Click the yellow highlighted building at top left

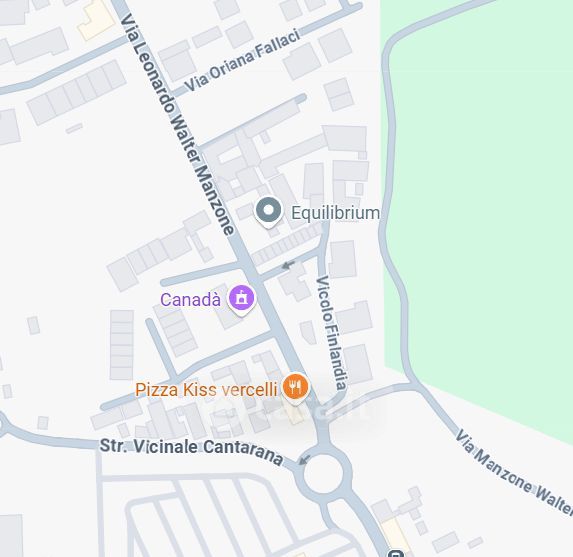click(x=96, y=22)
